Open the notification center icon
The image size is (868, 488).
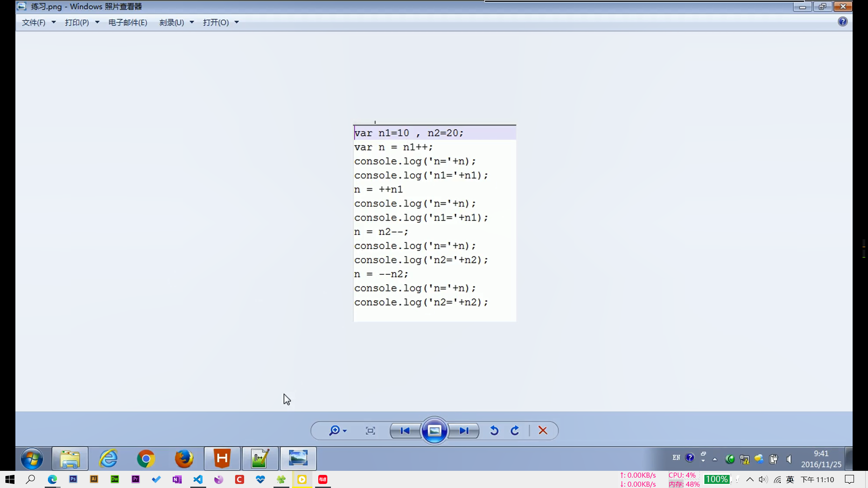849,479
